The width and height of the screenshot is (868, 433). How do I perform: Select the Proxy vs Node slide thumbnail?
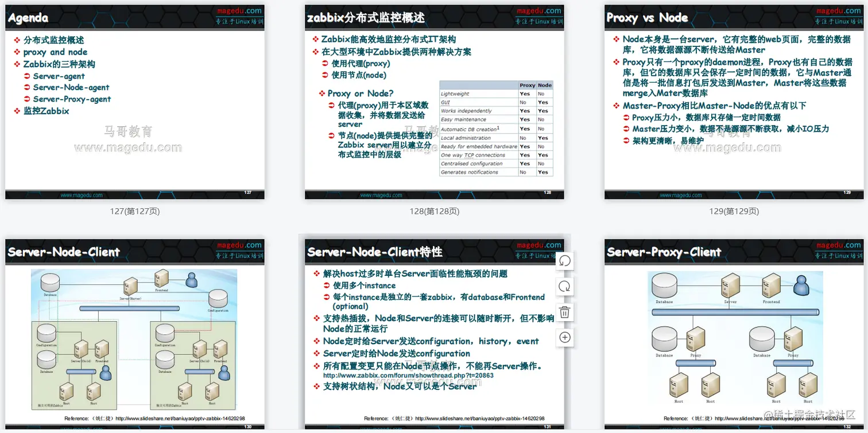[x=734, y=102]
